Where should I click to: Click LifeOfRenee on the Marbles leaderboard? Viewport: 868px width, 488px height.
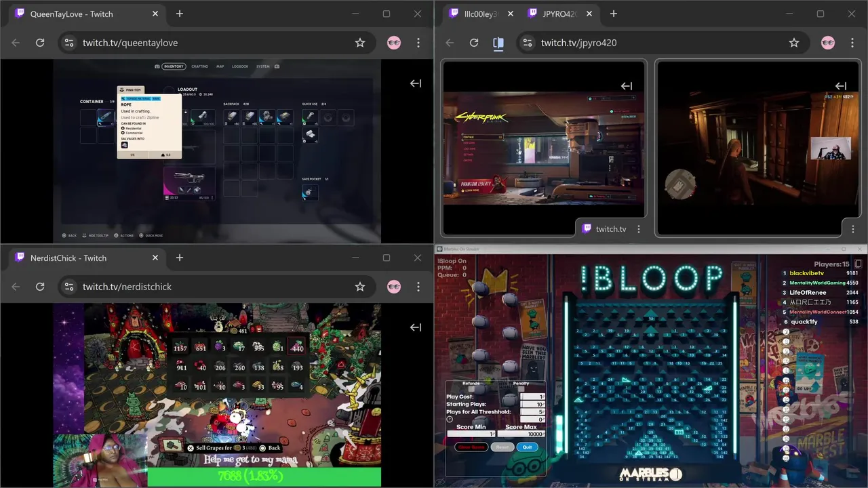coord(808,292)
